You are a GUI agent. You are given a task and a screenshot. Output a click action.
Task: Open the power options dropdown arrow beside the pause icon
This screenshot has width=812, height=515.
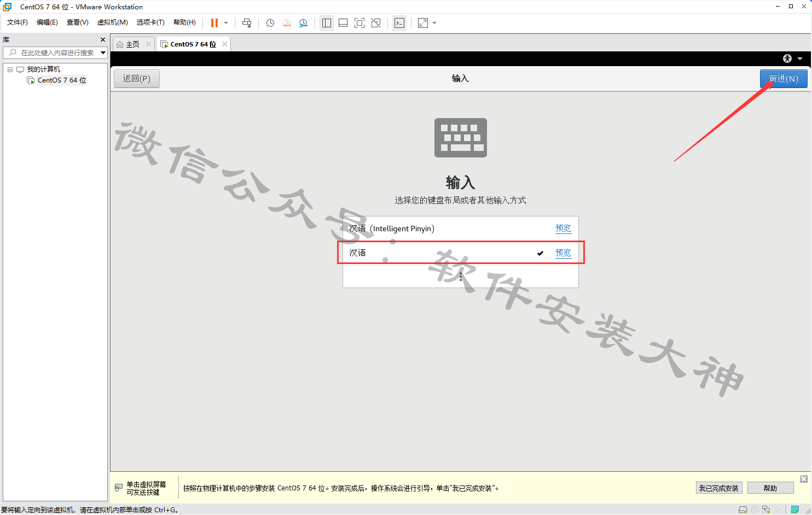pyautogui.click(x=226, y=23)
